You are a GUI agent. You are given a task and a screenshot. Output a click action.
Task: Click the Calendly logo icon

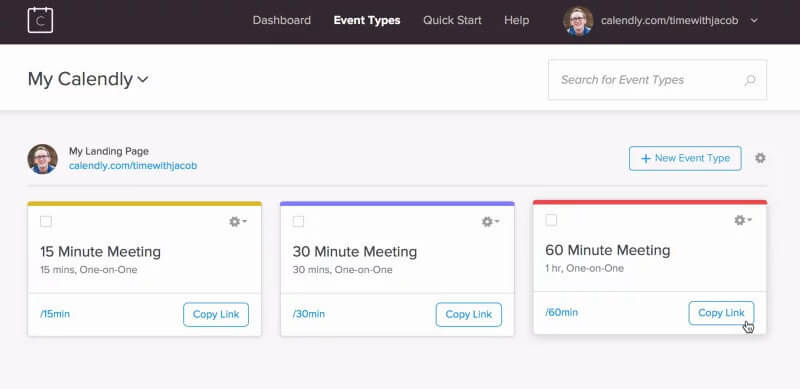click(40, 20)
